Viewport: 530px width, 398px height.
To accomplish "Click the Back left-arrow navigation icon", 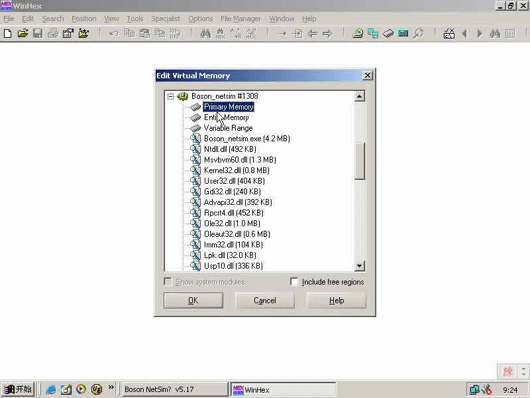I will 312,33.
